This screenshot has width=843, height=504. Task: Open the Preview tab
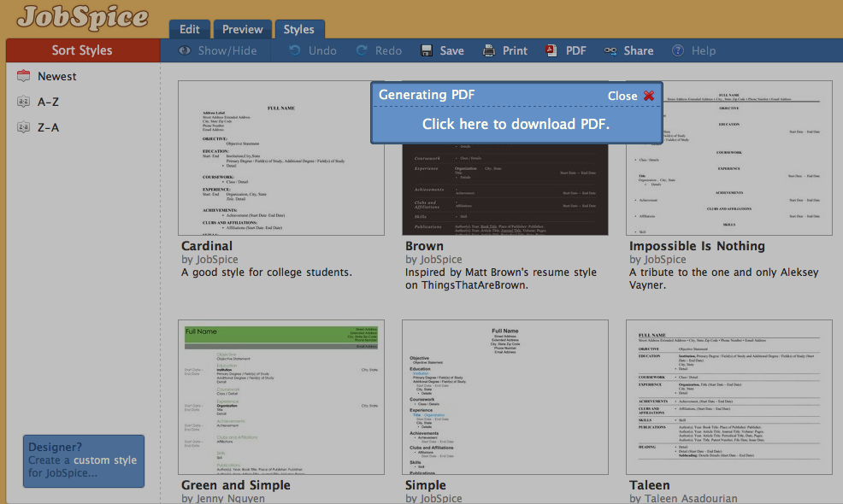tap(243, 29)
